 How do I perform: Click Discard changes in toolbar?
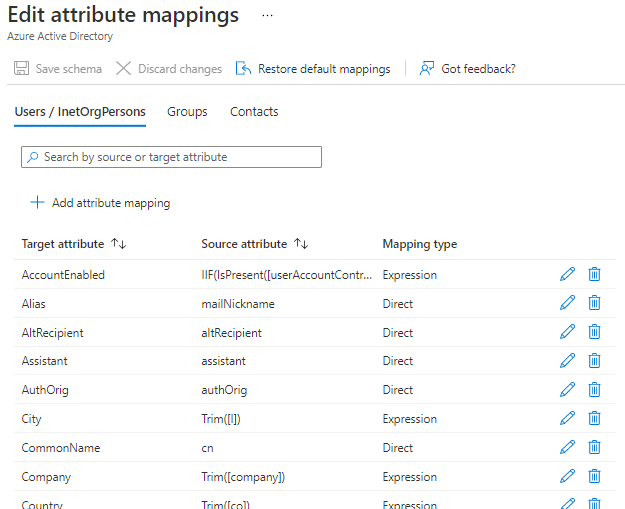[168, 69]
